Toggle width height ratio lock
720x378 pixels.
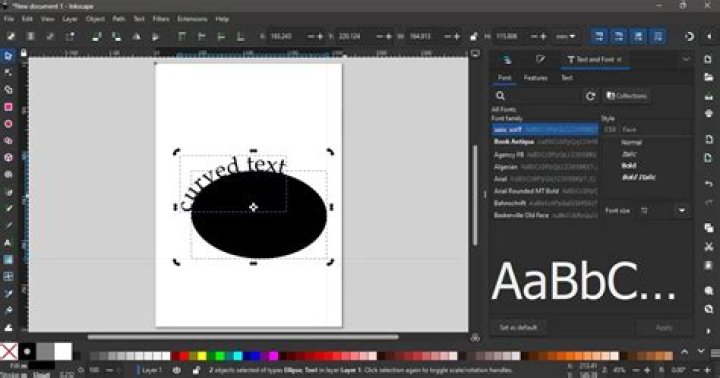474,36
